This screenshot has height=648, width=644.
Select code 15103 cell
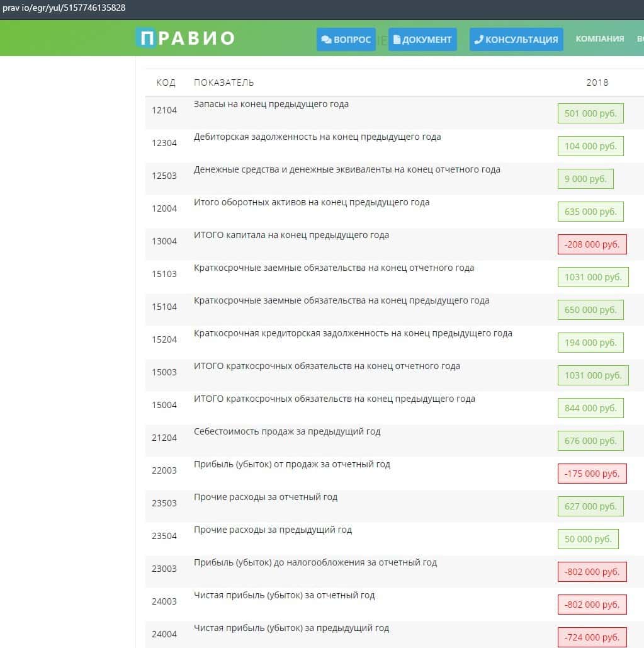[x=164, y=274]
